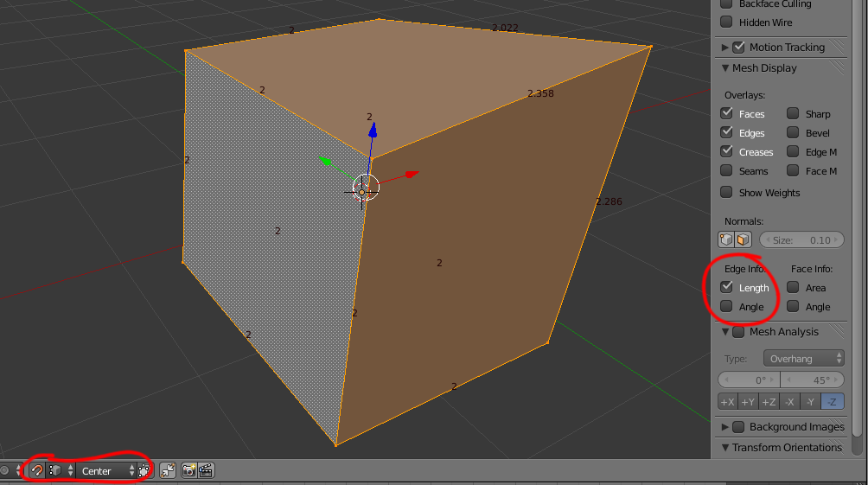Image resolution: width=868 pixels, height=485 pixels.
Task: Uncheck the Faces overlay checkbox
Action: 726,113
